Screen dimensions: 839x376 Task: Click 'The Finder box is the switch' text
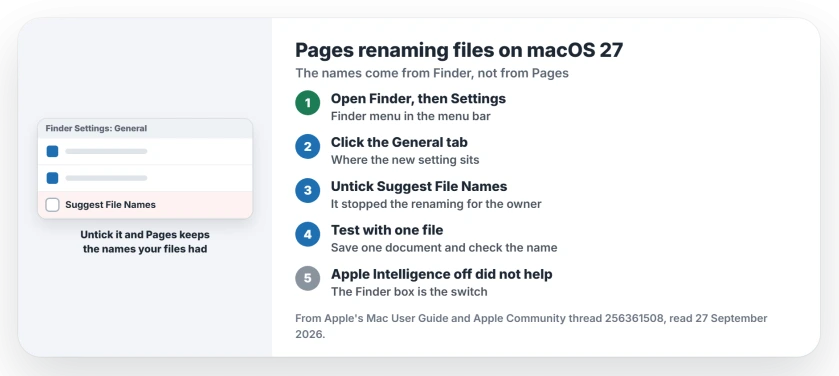[x=409, y=291]
